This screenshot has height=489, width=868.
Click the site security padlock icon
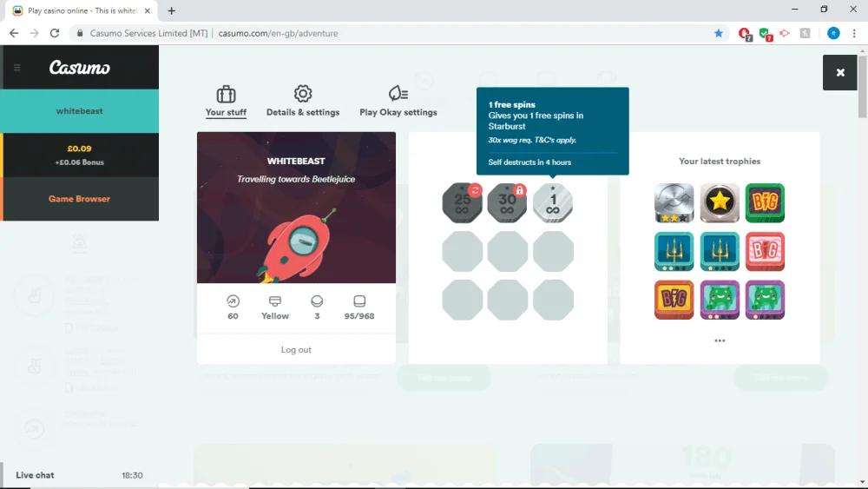(80, 33)
